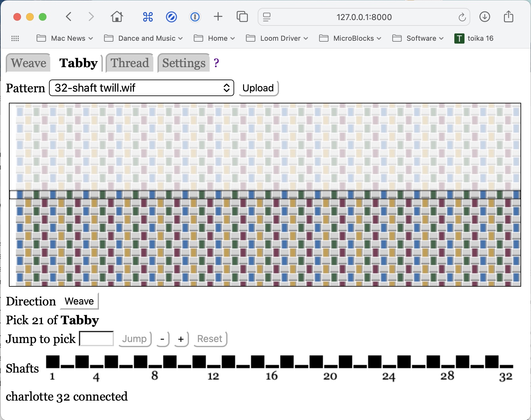Click the blue command-key extension icon
The width and height of the screenshot is (531, 420).
point(148,17)
